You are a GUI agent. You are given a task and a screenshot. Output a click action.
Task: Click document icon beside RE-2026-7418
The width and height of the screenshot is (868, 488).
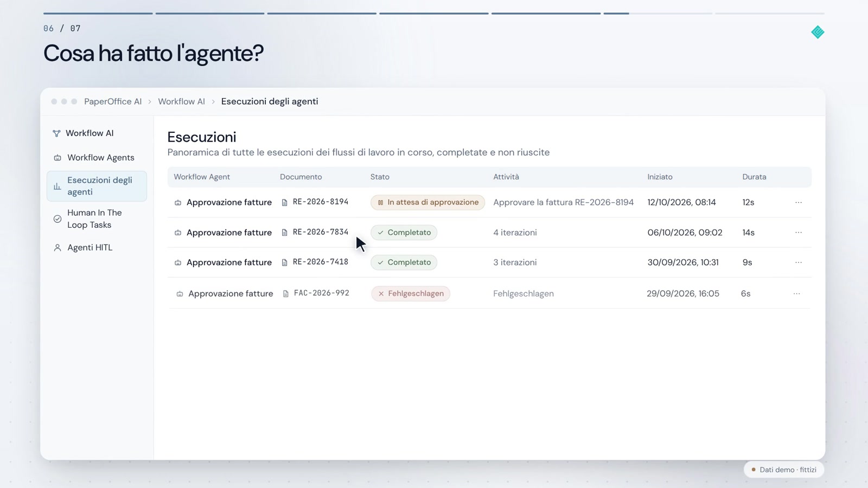coord(285,262)
